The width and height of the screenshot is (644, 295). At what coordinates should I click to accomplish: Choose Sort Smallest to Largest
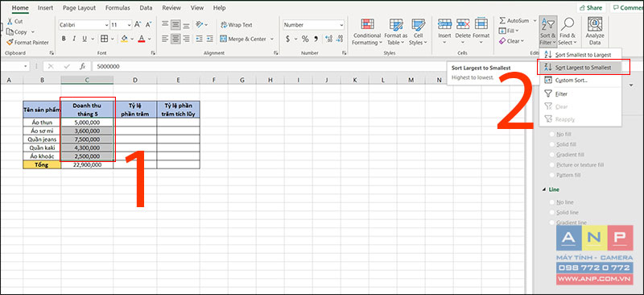(580, 55)
